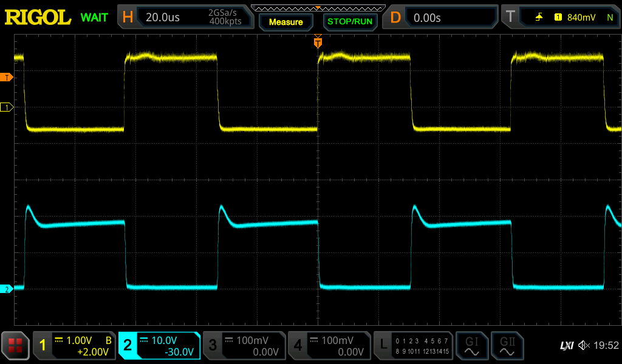
Task: Click the 840mV trigger level value
Action: [x=581, y=18]
